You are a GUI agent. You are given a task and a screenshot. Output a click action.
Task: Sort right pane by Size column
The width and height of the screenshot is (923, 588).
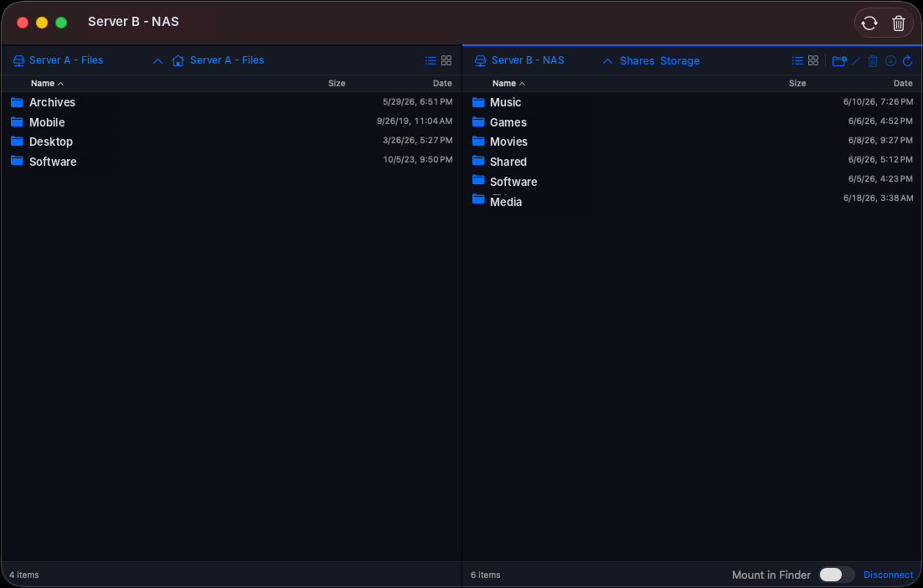[797, 84]
